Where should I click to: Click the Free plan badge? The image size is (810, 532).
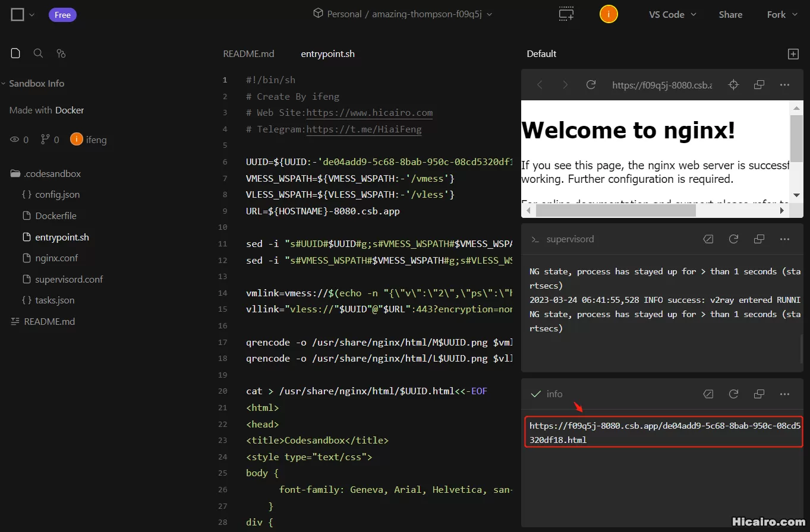coord(62,14)
